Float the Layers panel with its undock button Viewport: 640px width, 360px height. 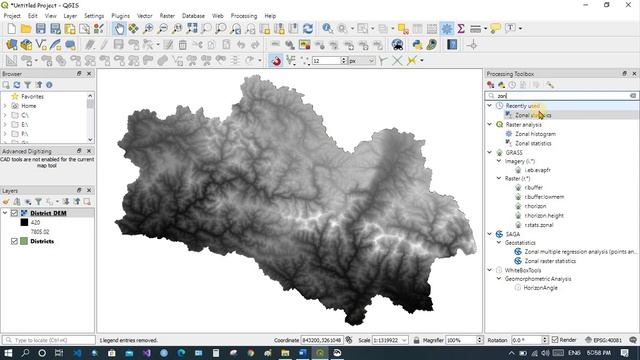pyautogui.click(x=79, y=190)
